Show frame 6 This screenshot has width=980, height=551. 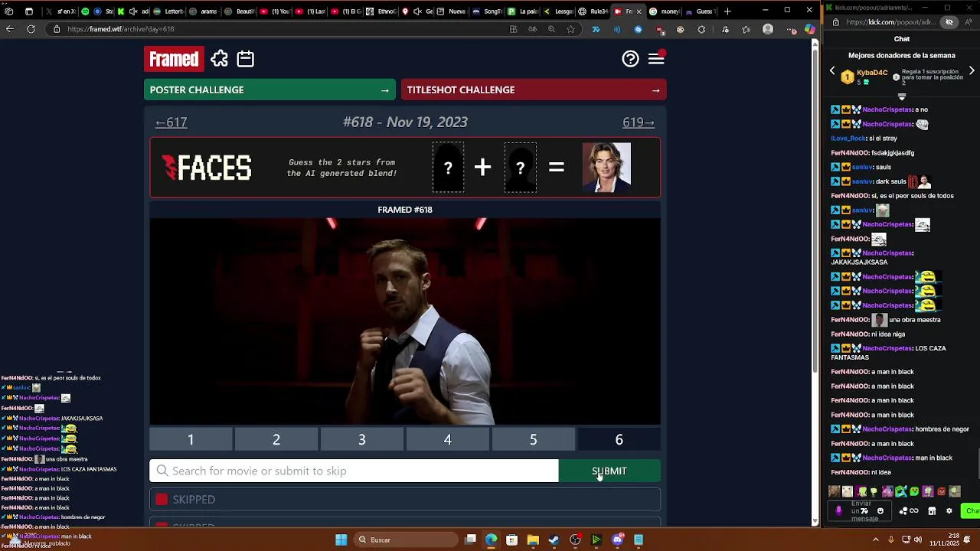pyautogui.click(x=619, y=439)
